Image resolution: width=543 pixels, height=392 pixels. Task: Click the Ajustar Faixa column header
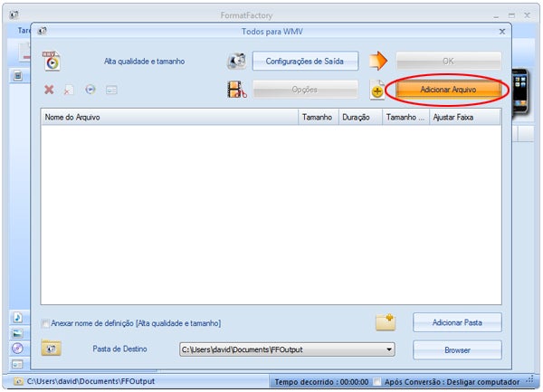465,117
